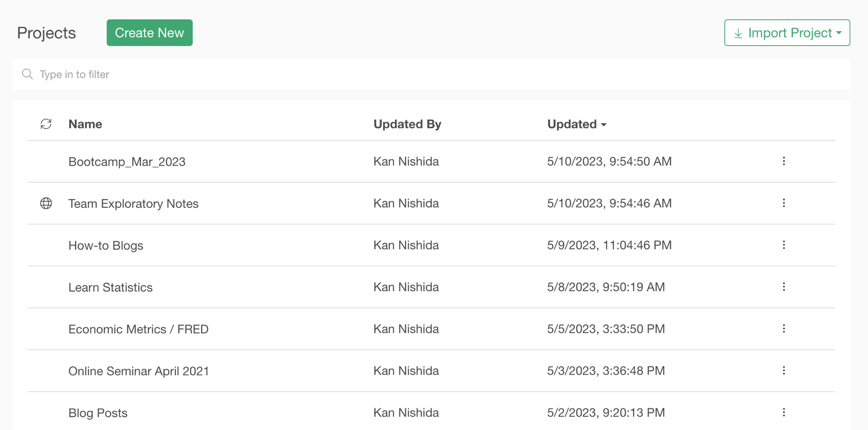This screenshot has width=868, height=430.
Task: Open the three-dot menu for Economic Metrics / FRED
Action: (x=784, y=329)
